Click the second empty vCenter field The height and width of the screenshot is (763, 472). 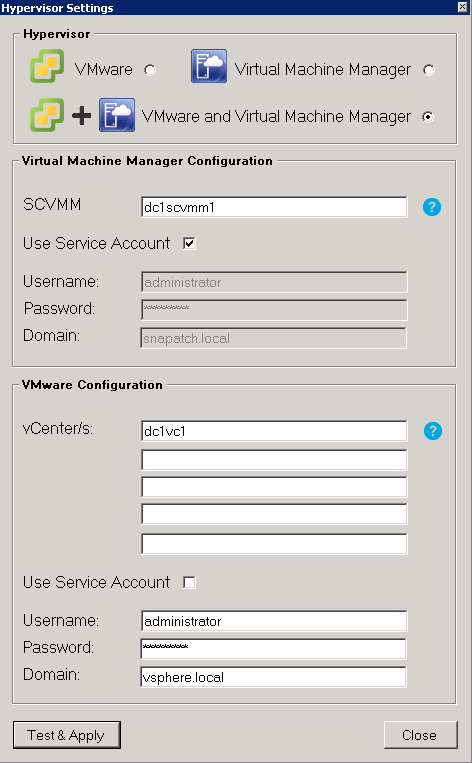(274, 460)
